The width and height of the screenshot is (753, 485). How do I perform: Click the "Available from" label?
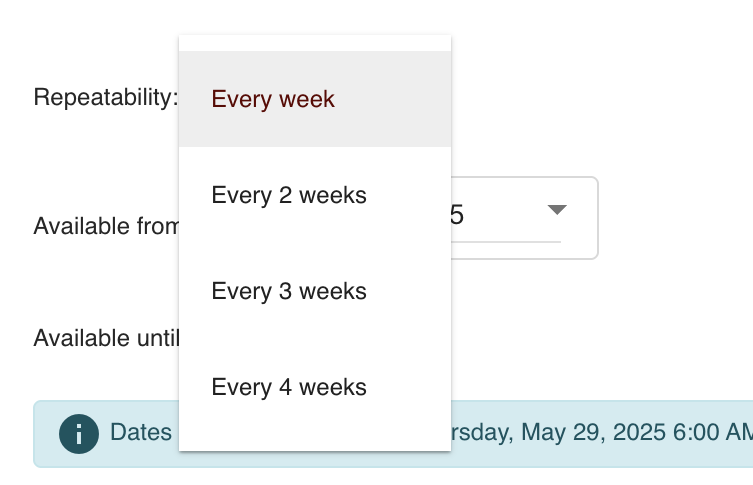106,226
